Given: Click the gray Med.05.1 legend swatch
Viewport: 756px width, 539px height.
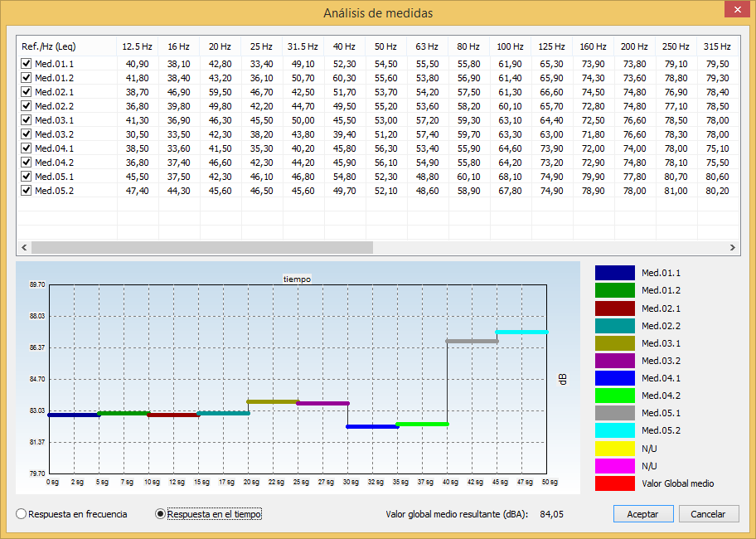Looking at the screenshot, I should tap(615, 413).
